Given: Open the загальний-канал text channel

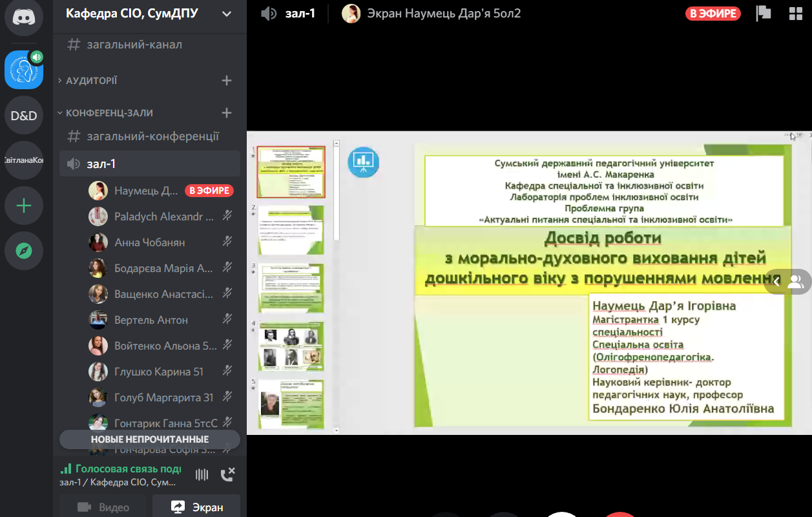Looking at the screenshot, I should 134,45.
